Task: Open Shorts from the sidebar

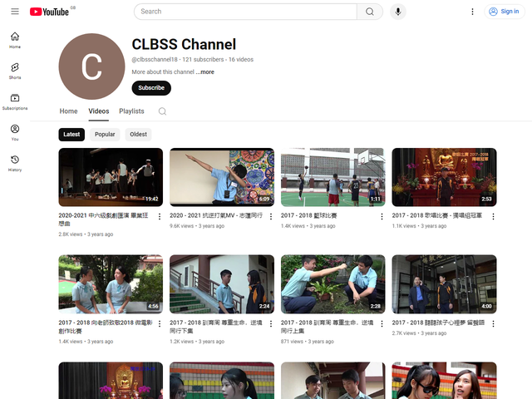Action: [x=15, y=71]
